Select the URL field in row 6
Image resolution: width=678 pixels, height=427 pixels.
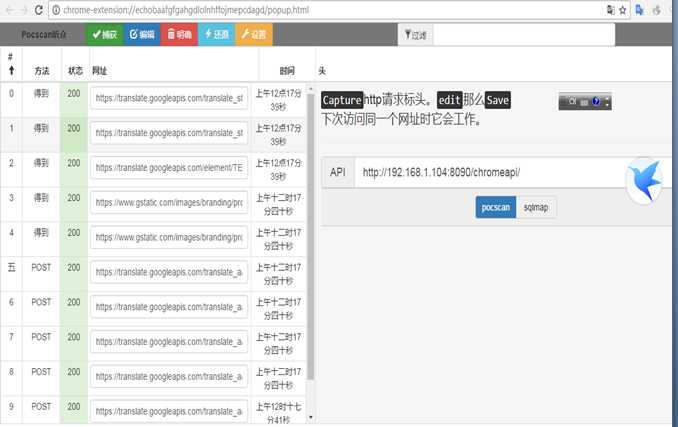click(x=169, y=307)
